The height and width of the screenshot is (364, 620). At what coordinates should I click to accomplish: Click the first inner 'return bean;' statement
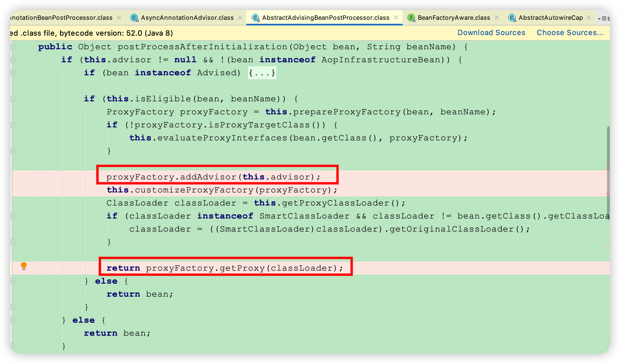pyautogui.click(x=140, y=294)
